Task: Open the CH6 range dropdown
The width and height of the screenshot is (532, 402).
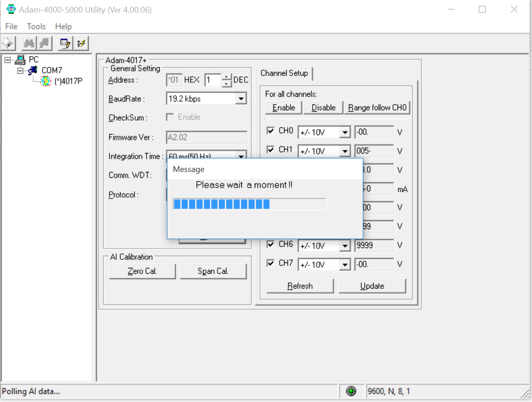Action: click(x=345, y=246)
